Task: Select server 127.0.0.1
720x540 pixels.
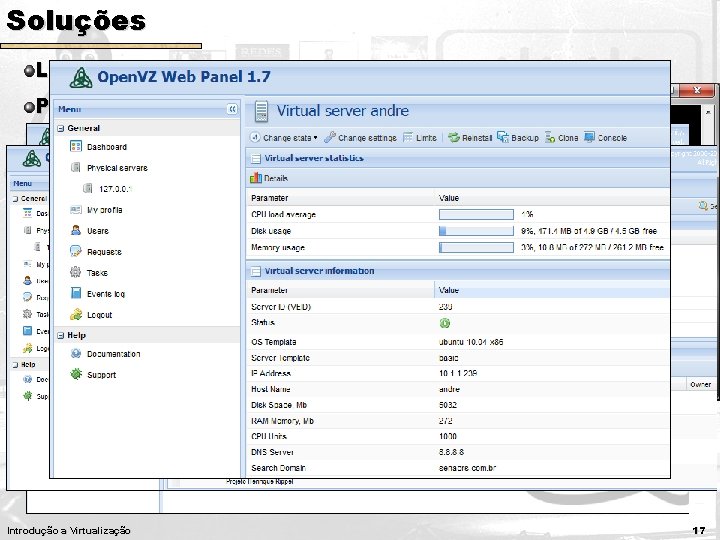Action: [x=115, y=189]
